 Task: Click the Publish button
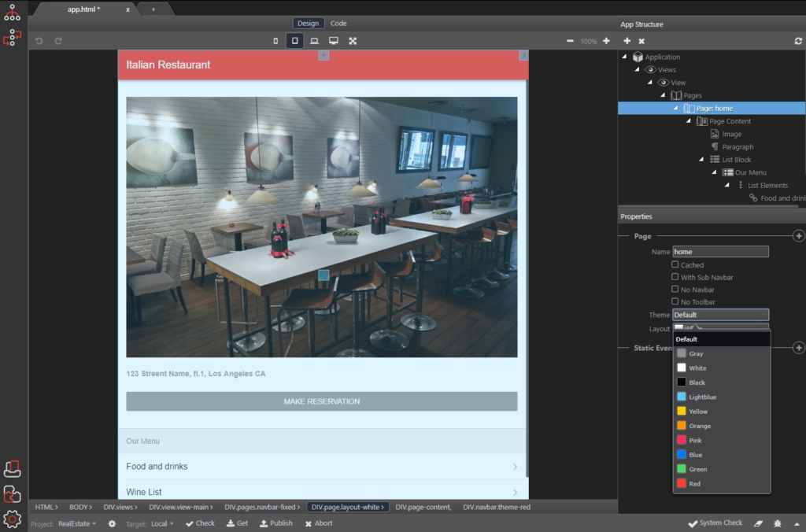click(275, 523)
